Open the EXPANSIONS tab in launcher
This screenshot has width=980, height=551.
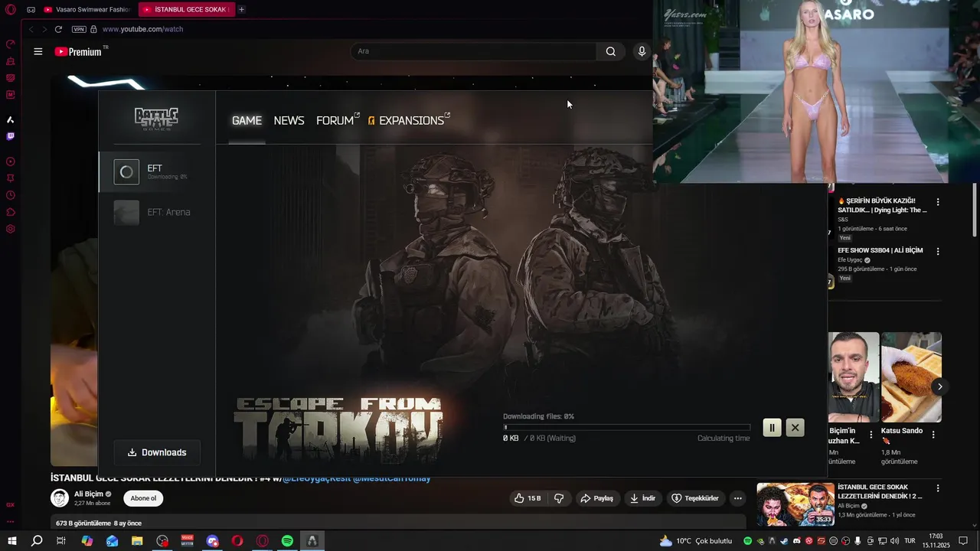coord(409,120)
